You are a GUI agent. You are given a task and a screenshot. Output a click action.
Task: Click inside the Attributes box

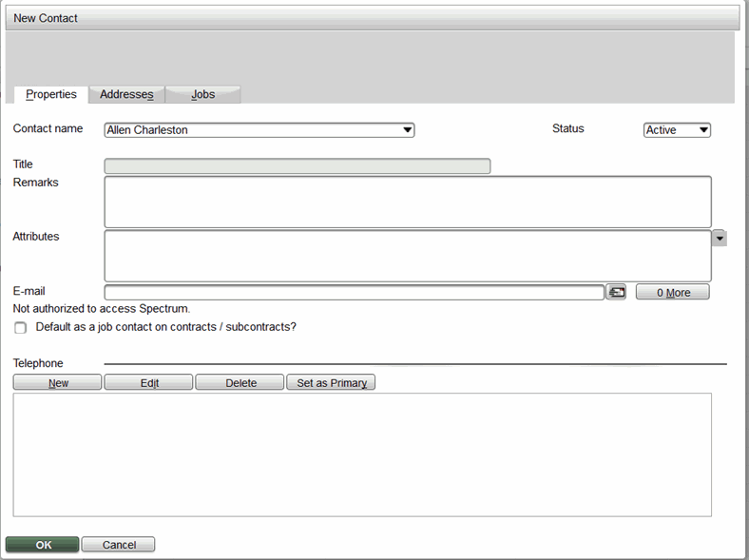click(408, 256)
